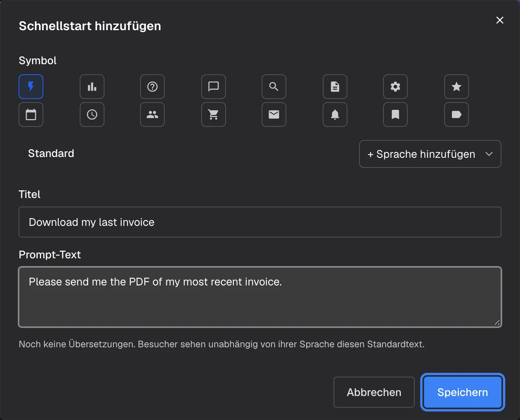Click the Prompt-Text field label

(x=50, y=254)
